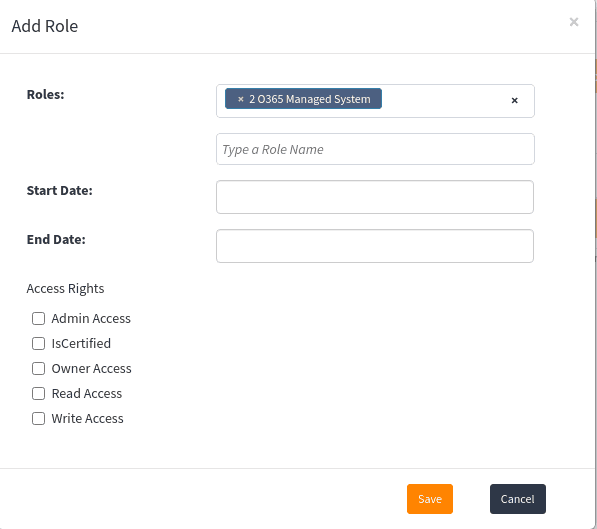
Task: Select the Write Access checkbox
Action: pos(38,419)
